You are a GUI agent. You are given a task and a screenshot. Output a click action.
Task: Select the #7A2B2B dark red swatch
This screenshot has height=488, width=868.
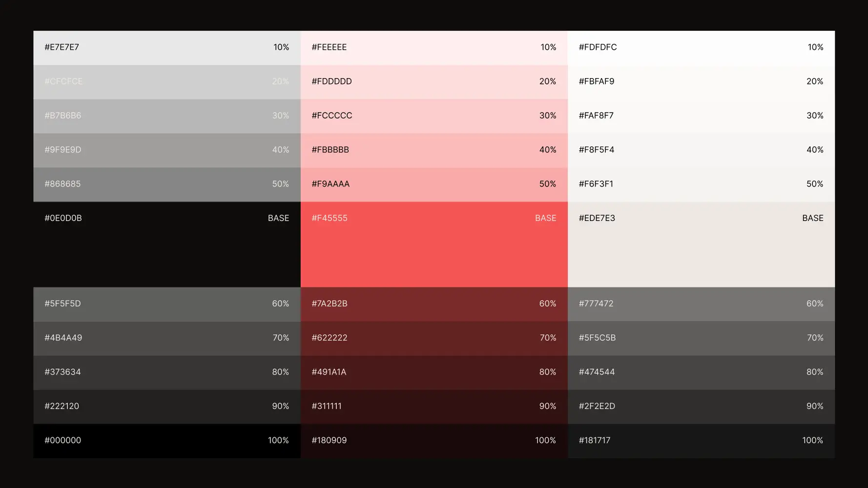pos(434,304)
